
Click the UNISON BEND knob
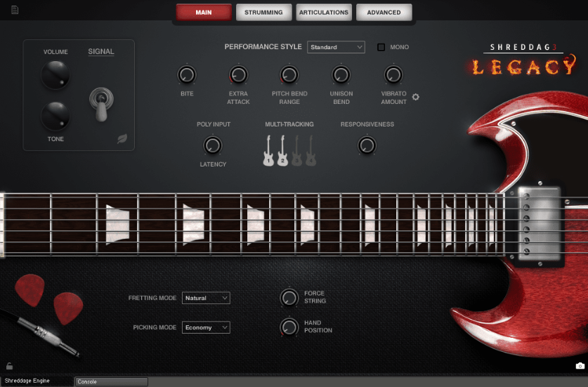click(341, 74)
